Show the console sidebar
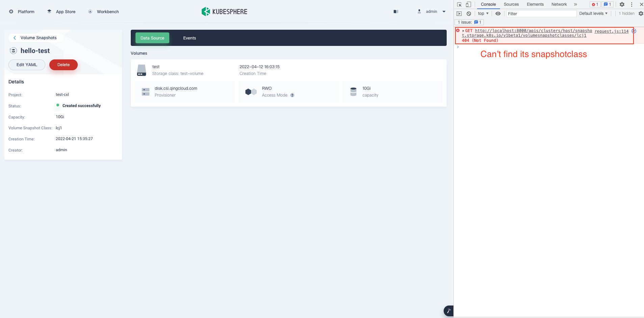Screen dimensions: 644x318 pos(459,14)
